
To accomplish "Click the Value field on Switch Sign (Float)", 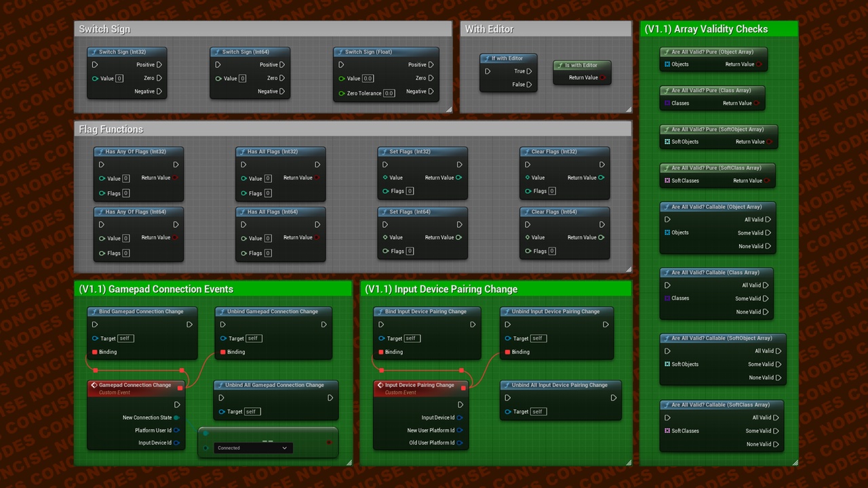I will [x=368, y=79].
